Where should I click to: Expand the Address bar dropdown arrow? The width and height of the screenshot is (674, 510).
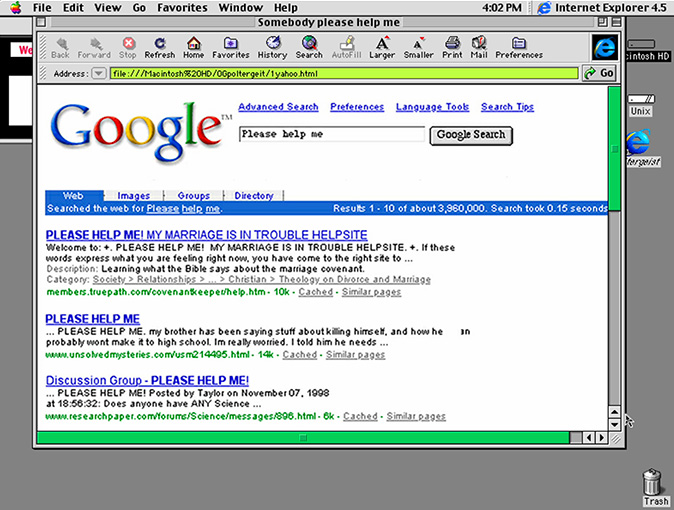pyautogui.click(x=98, y=74)
